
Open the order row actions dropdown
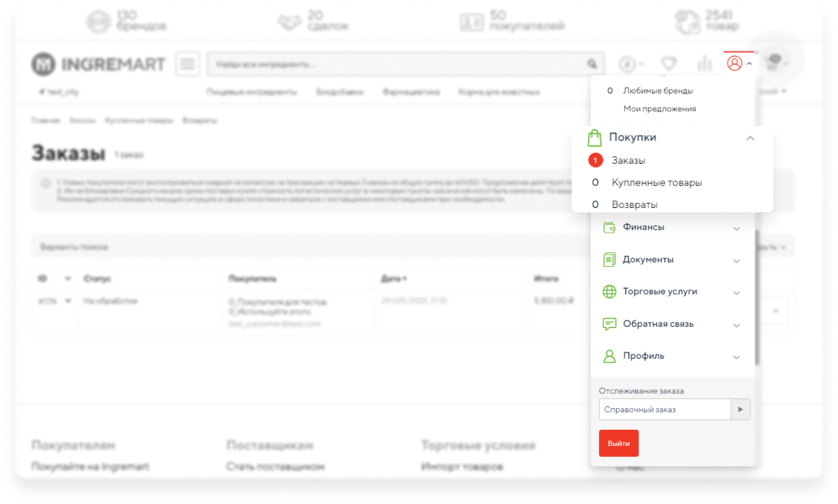coord(777,311)
